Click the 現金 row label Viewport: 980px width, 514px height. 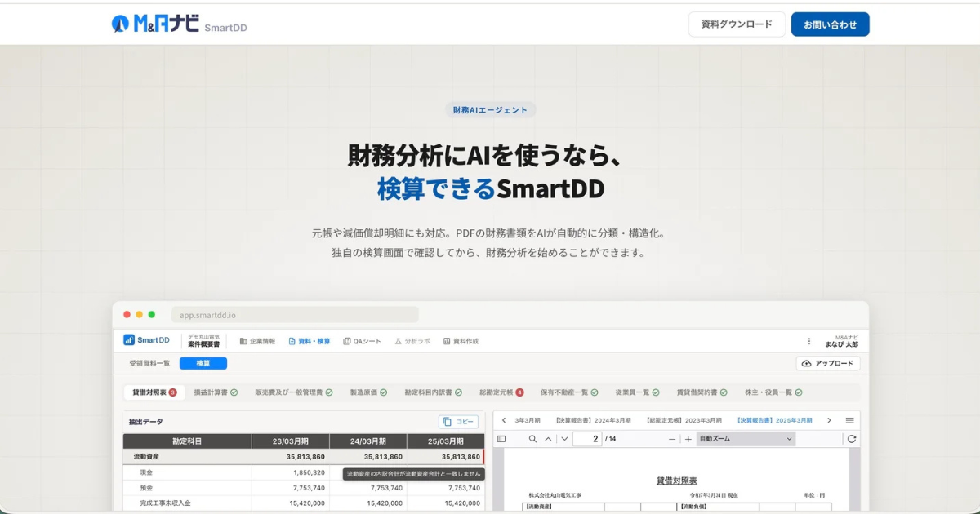pyautogui.click(x=147, y=472)
